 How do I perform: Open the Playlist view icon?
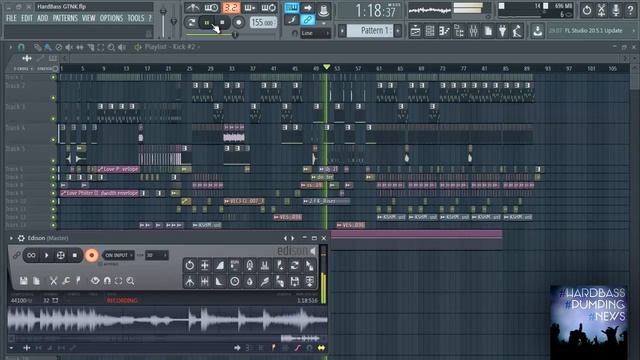pyautogui.click(x=415, y=31)
